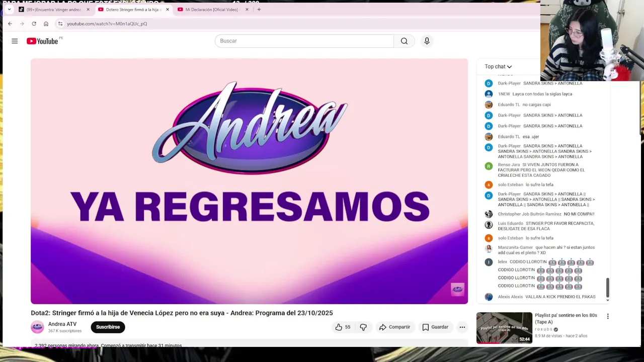This screenshot has width=644, height=362.
Task: Open the YouTube hamburger guide menu
Action: [15, 41]
